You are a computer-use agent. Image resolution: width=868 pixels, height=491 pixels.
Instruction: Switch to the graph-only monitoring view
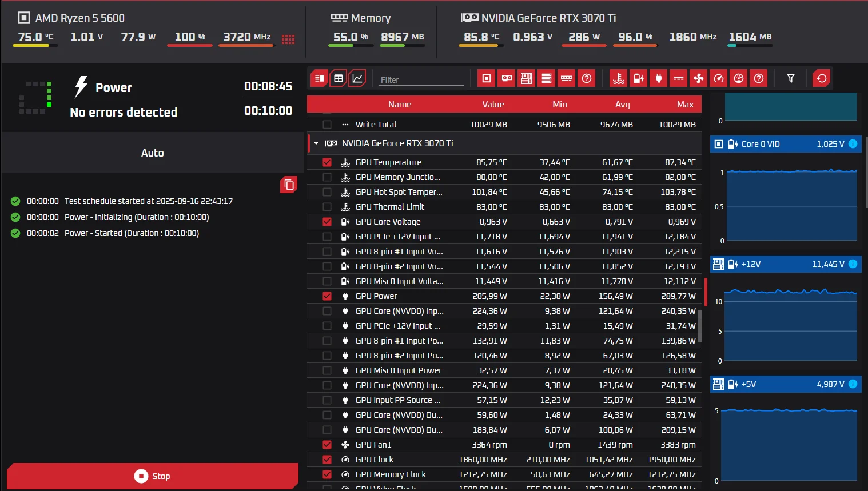(357, 78)
